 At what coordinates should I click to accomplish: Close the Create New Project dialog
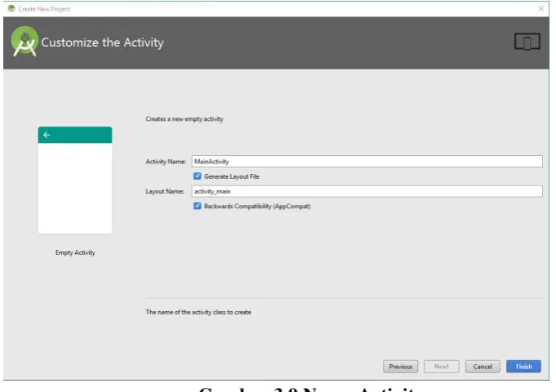(541, 8)
